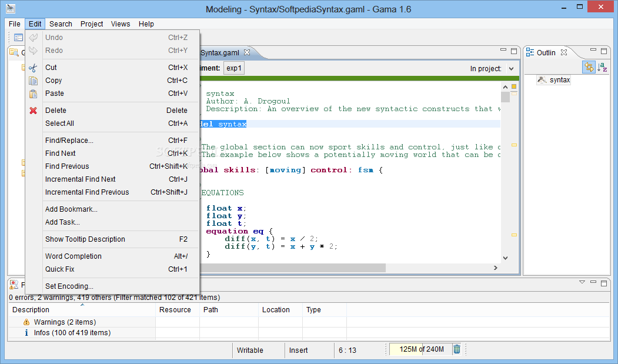Open the Problems view menu triangle
Screen dimensions: 618x364
click(582, 282)
